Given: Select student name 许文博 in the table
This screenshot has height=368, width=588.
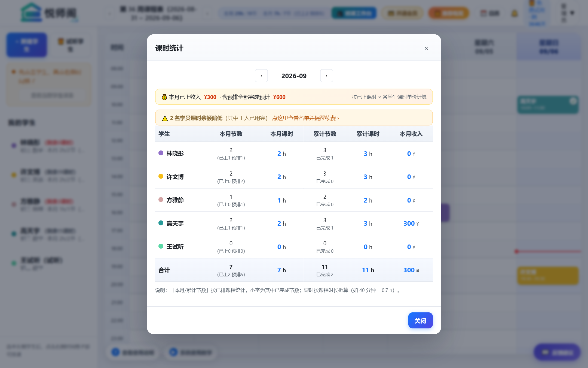Looking at the screenshot, I should tap(175, 177).
